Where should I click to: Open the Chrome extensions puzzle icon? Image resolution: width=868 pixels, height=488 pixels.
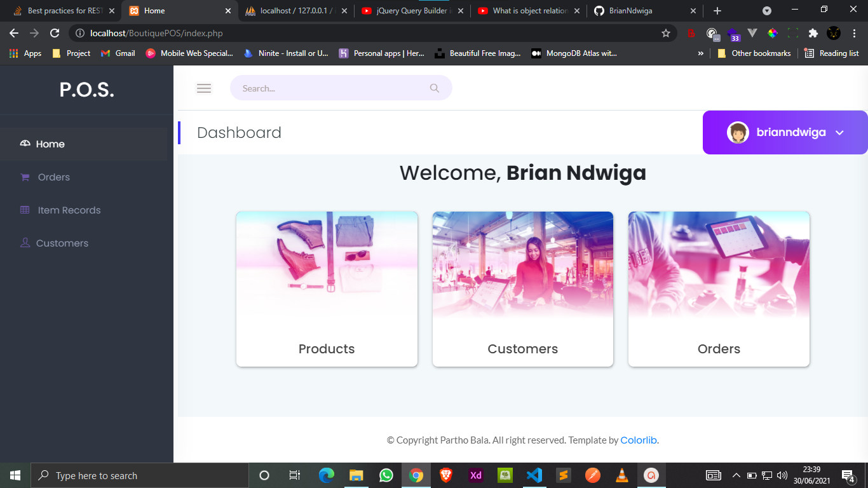(813, 33)
